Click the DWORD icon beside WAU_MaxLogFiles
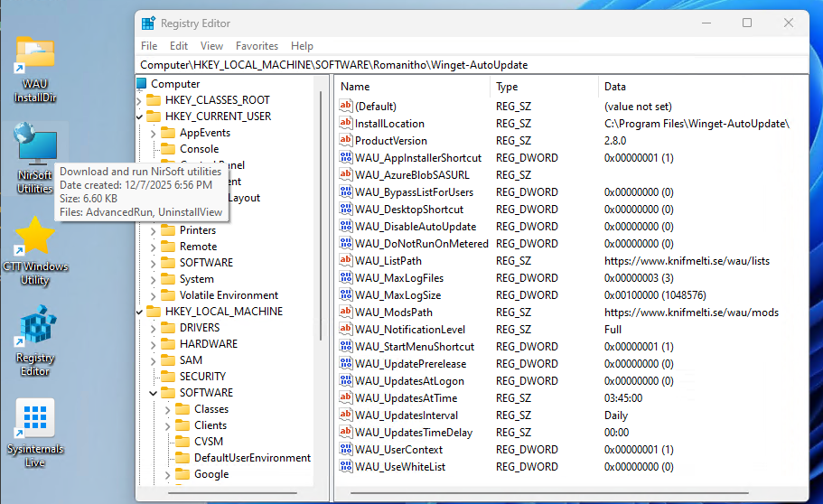The image size is (823, 504). pos(345,277)
